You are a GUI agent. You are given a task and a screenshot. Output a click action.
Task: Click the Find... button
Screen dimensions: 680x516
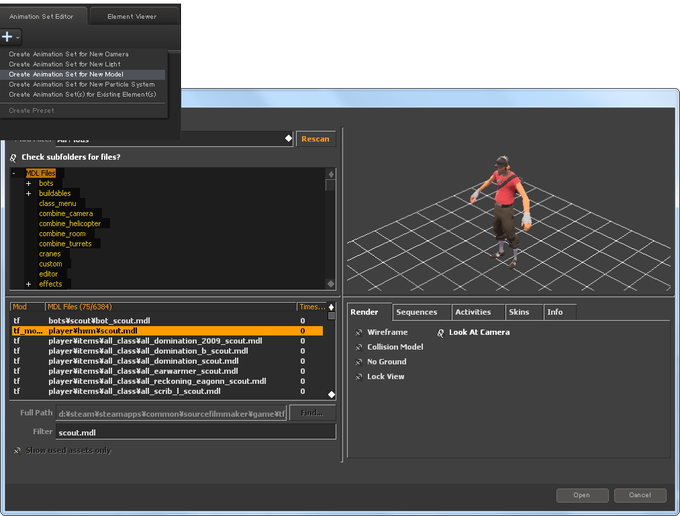coord(312,413)
